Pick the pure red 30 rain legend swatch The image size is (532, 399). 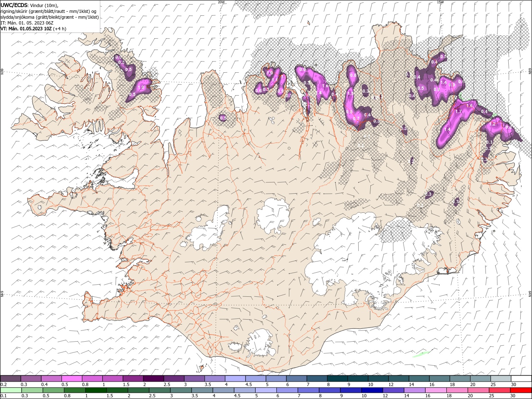520,390
